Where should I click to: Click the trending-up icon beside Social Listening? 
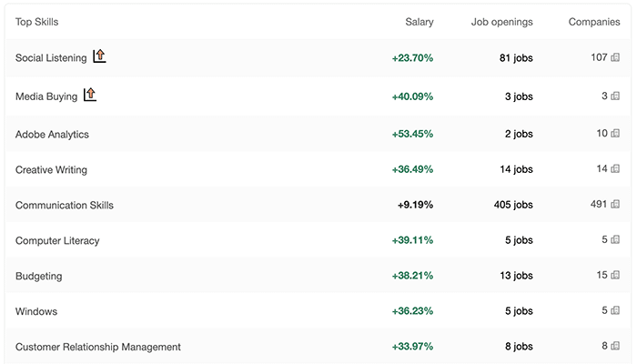99,56
